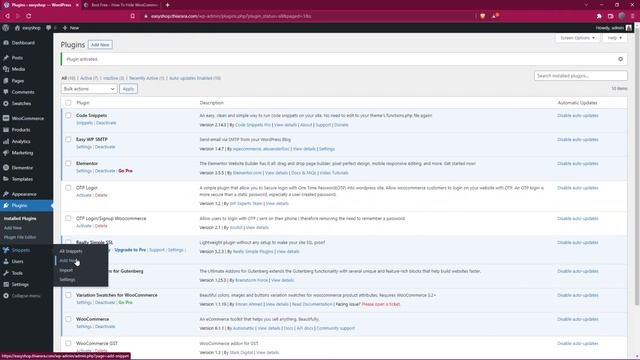Switch to the second browser tab

122,5
